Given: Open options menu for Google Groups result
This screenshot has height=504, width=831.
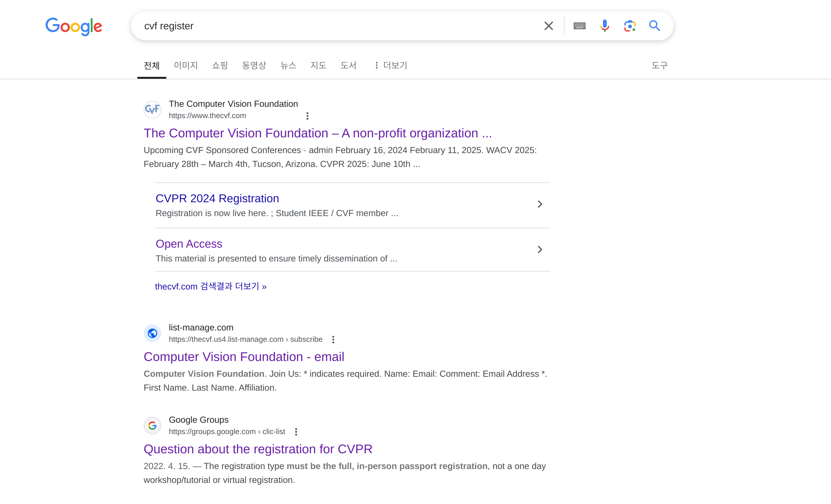Looking at the screenshot, I should tap(296, 432).
